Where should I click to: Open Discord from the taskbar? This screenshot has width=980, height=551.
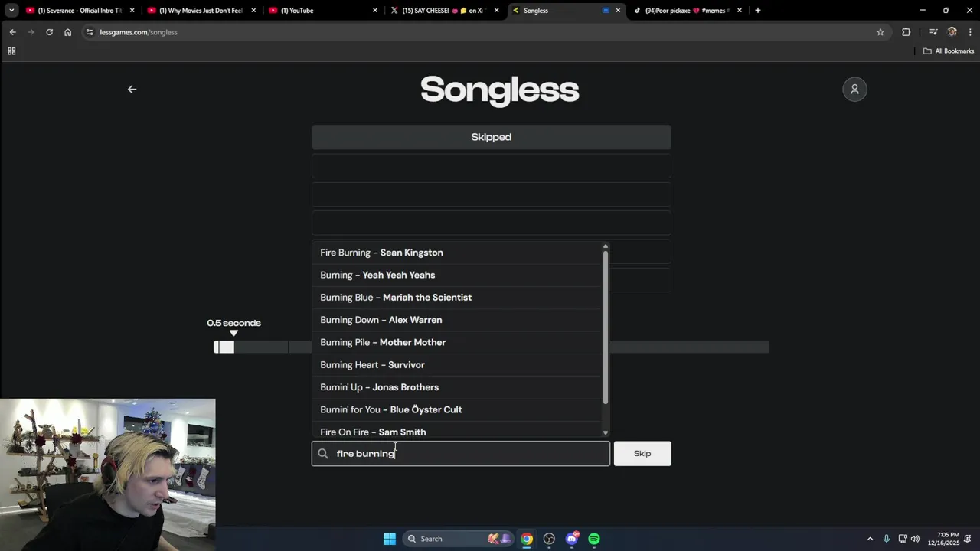coord(572,539)
